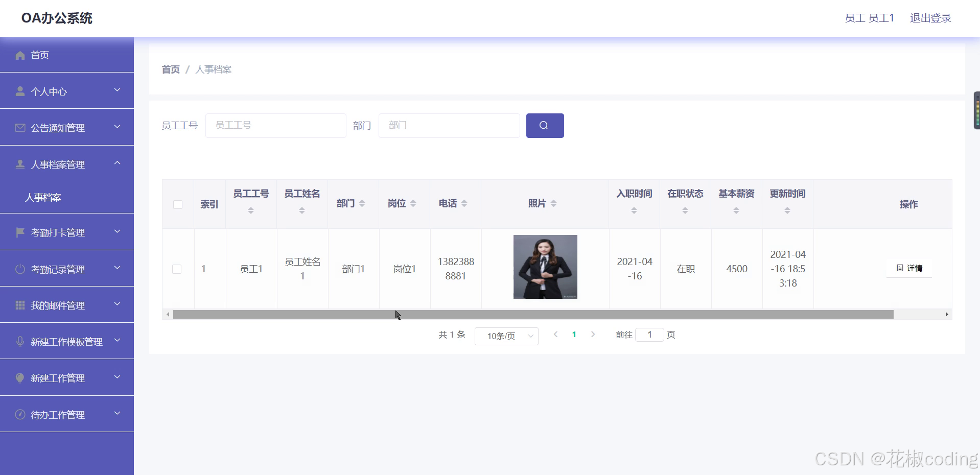Expand 公告通知管理 menu chevron
This screenshot has height=475, width=980.
(117, 126)
